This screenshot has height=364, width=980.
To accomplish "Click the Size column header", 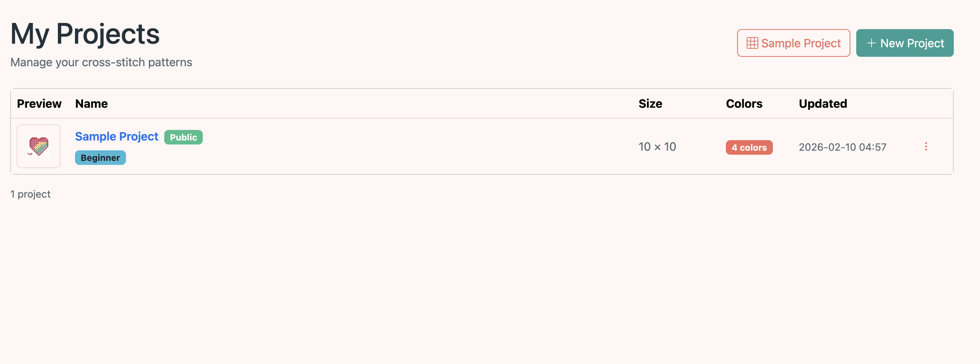I will tap(650, 103).
